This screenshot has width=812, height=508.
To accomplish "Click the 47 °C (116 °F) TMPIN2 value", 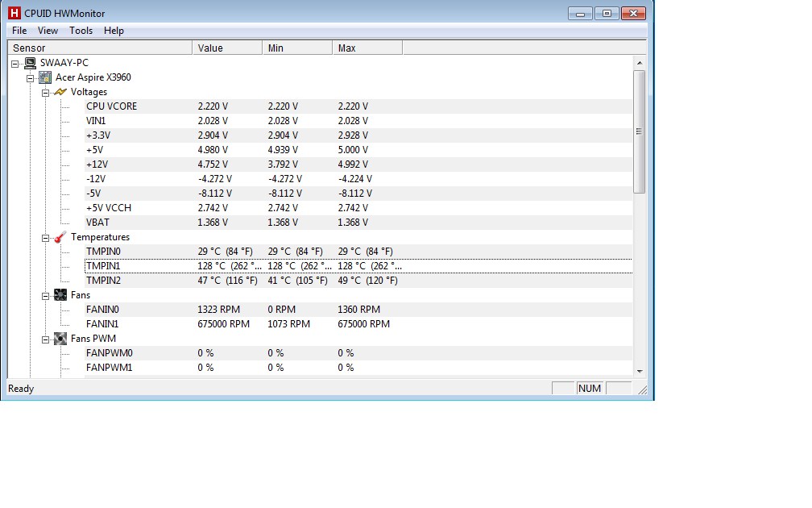I will [228, 281].
